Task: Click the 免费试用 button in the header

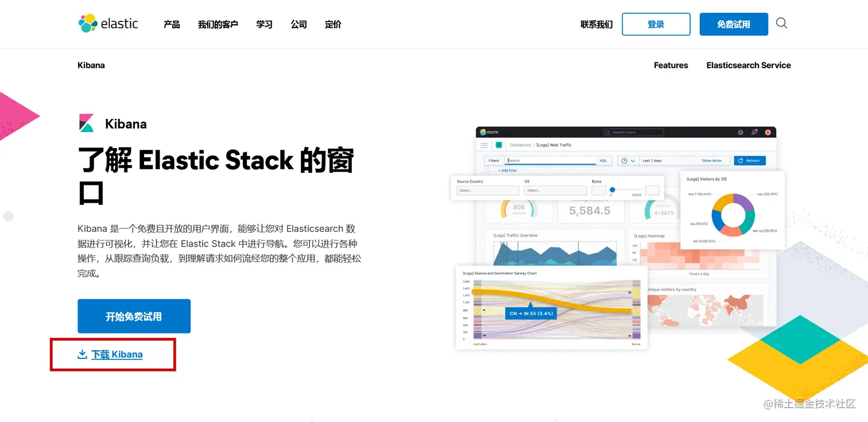Action: 734,24
